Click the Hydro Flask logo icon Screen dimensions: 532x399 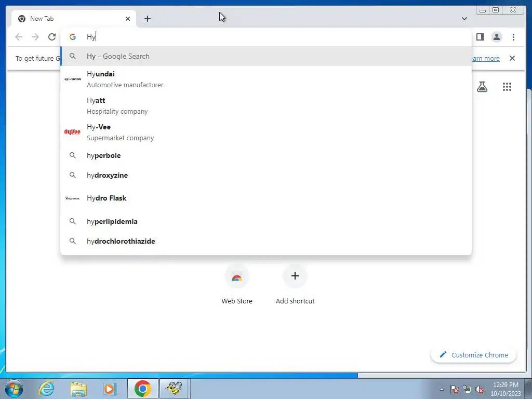tap(73, 198)
